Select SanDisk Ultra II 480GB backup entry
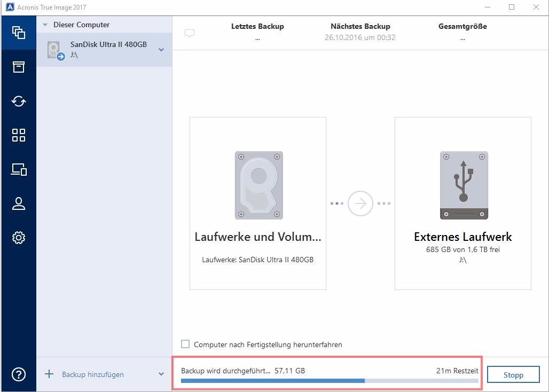Screen dimensions: 549x392 coord(104,50)
